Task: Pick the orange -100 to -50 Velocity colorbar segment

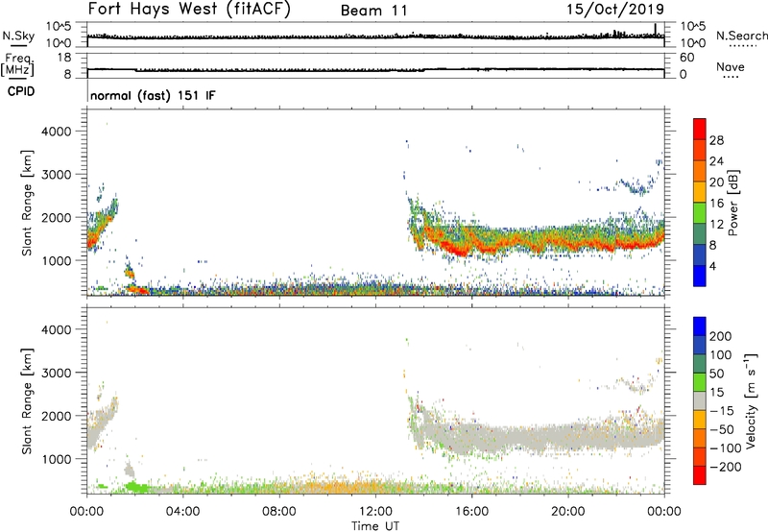Action: point(700,439)
